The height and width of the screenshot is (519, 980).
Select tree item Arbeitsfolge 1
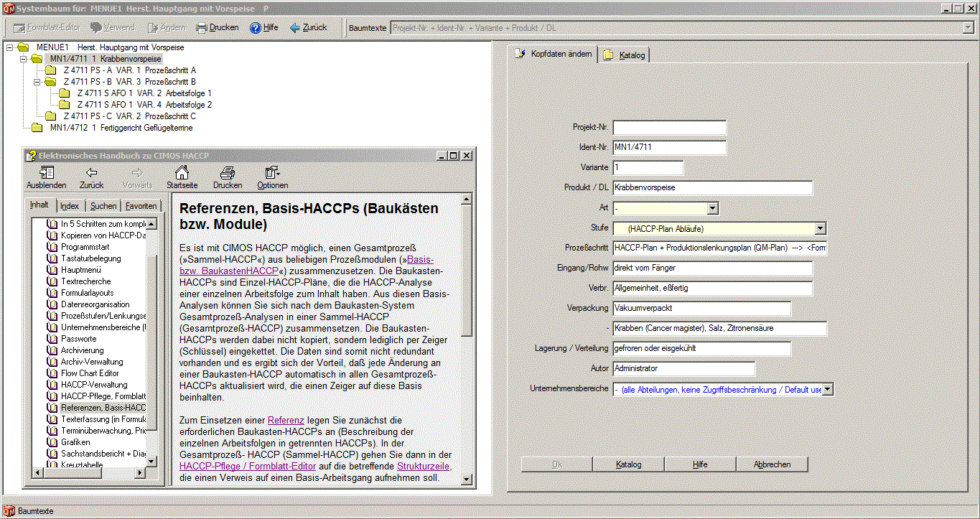[x=144, y=93]
